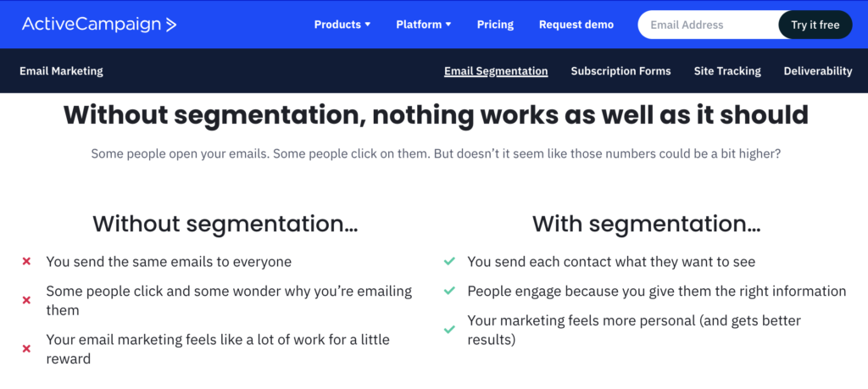The height and width of the screenshot is (389, 868).
Task: Navigate to Site Tracking tab
Action: coord(727,71)
